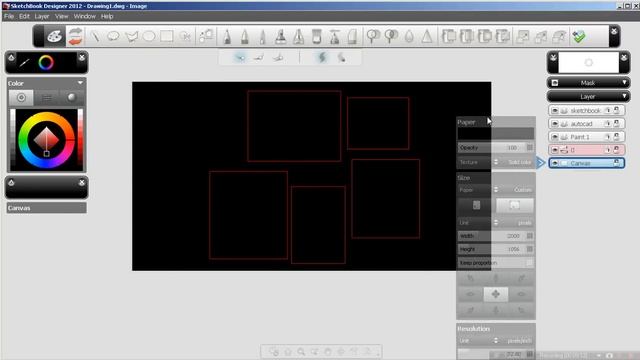Open the Size Unit dropdown
This screenshot has height=360, width=640.
point(496,223)
